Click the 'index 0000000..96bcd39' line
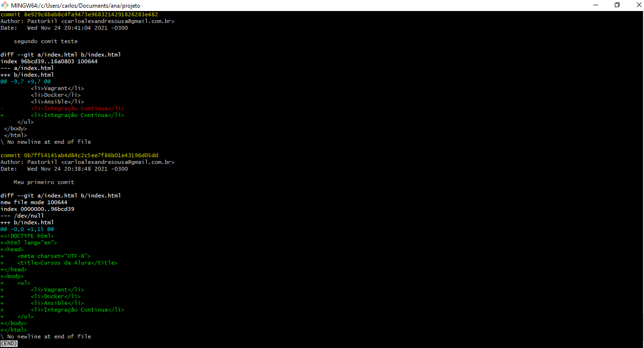 pyautogui.click(x=37, y=209)
